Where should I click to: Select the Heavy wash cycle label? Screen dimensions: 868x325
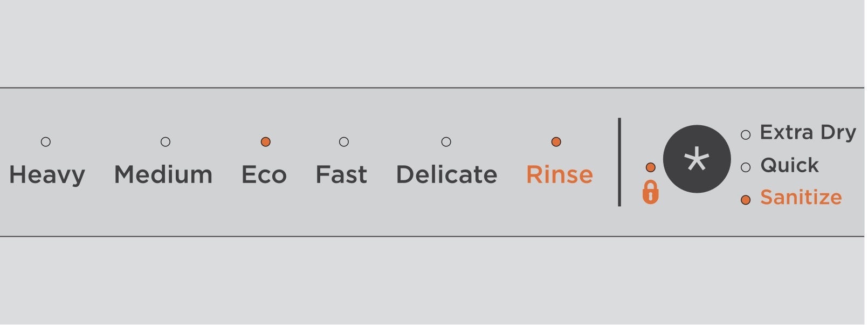[x=47, y=175]
